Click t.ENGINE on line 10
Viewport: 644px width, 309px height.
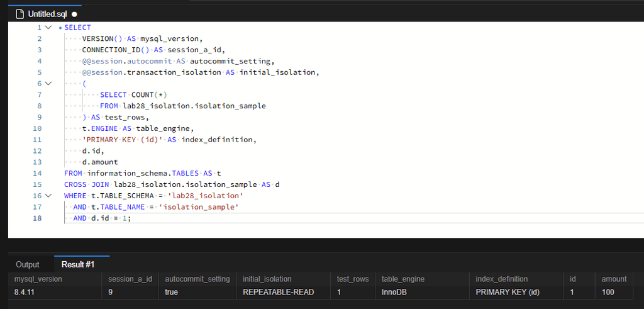tap(100, 128)
